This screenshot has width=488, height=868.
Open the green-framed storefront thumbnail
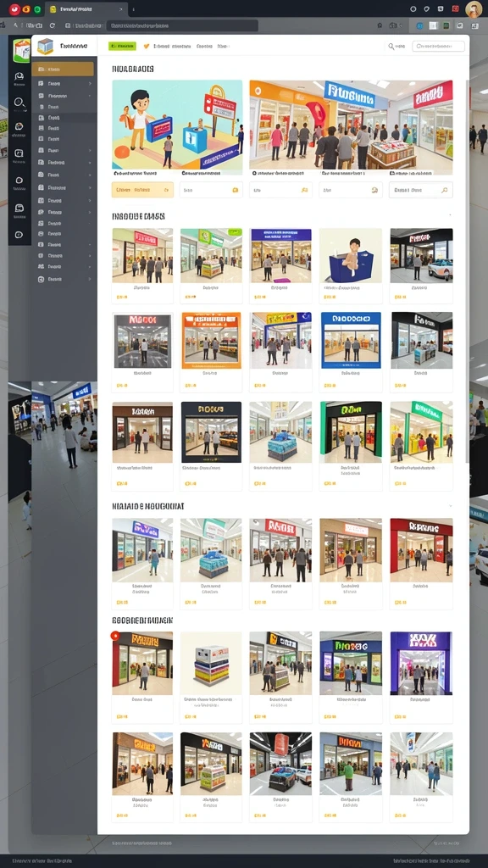click(351, 431)
